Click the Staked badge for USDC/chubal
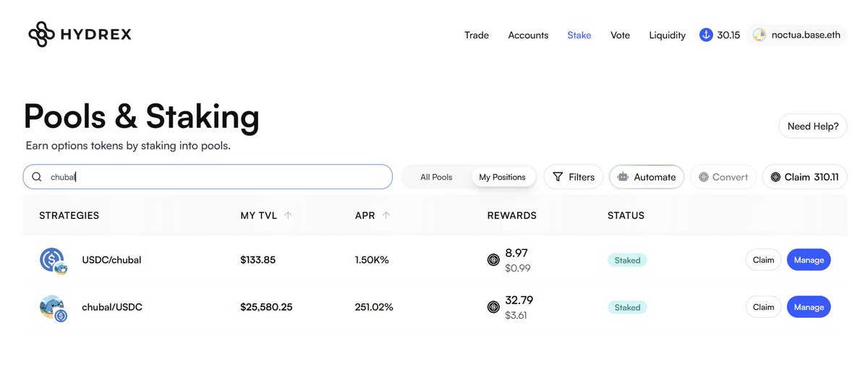 tap(627, 260)
